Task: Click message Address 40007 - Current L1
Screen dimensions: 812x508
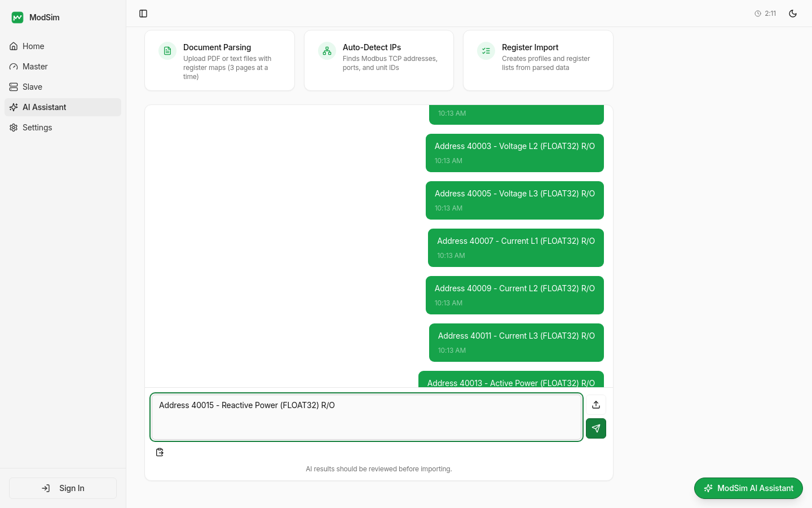Action: [x=516, y=248]
